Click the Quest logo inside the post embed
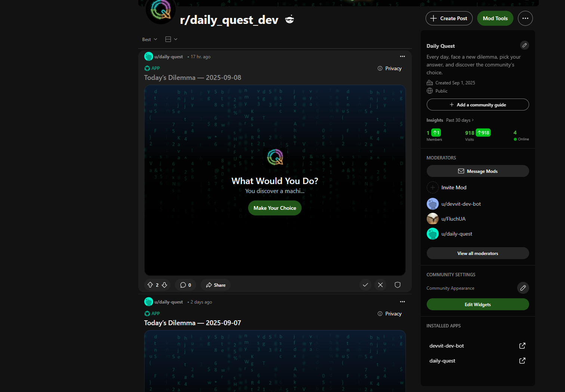 pyautogui.click(x=275, y=157)
